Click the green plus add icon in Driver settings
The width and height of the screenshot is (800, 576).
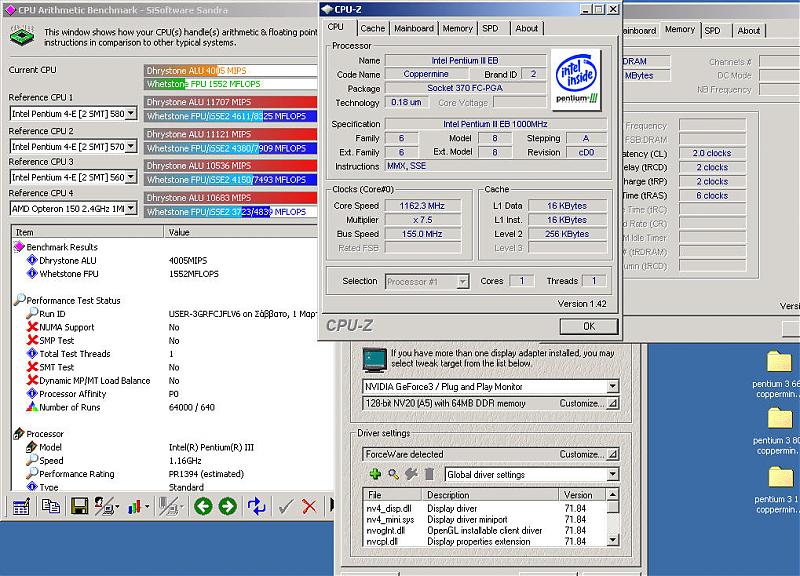375,474
